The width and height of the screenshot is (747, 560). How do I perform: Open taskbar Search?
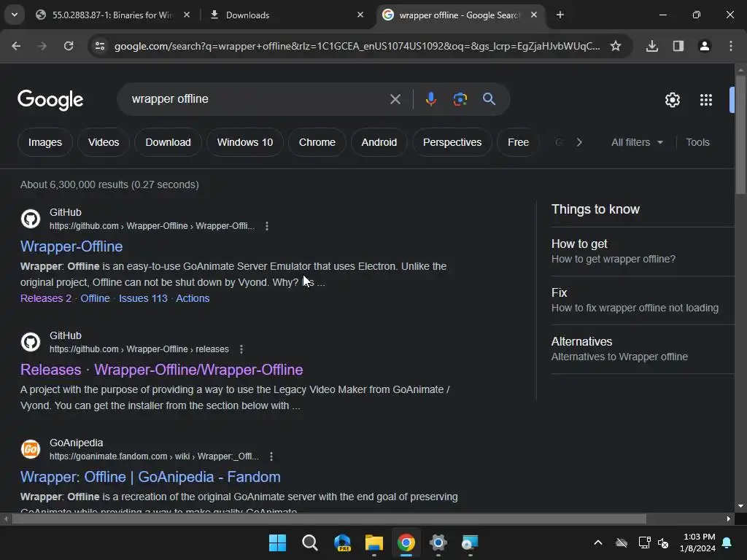tap(309, 542)
